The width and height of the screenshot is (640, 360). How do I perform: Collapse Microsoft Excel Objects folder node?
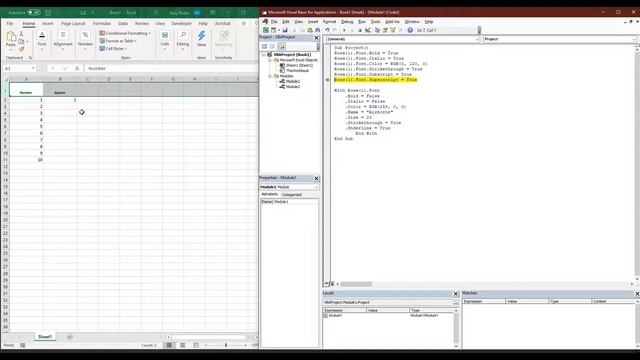point(270,60)
